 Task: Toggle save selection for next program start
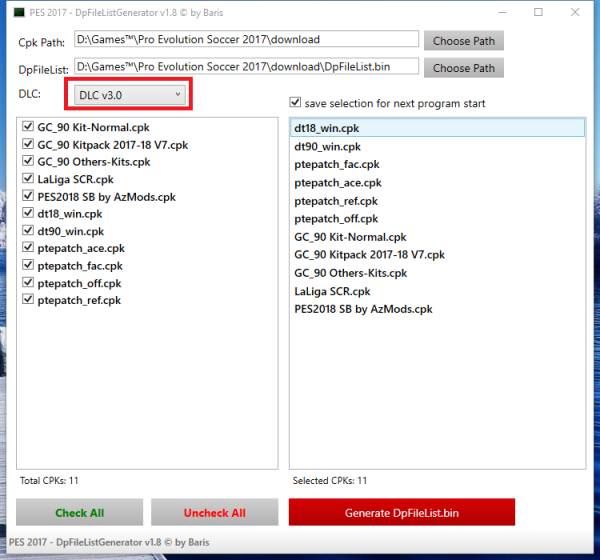click(295, 102)
